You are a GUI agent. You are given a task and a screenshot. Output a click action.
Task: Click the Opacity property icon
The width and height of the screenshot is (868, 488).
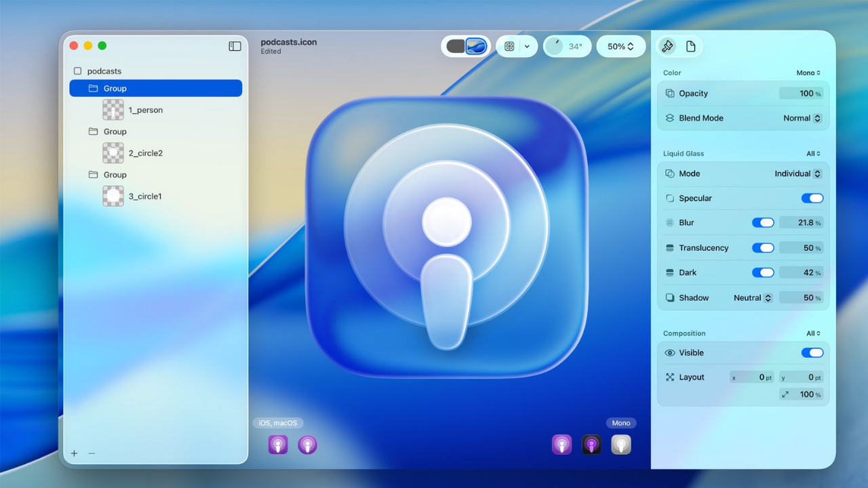tap(670, 94)
